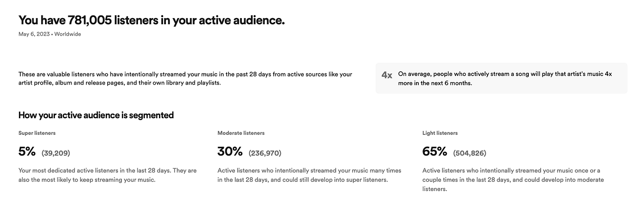
Task: Click the 4x more streams info card
Action: click(501, 78)
